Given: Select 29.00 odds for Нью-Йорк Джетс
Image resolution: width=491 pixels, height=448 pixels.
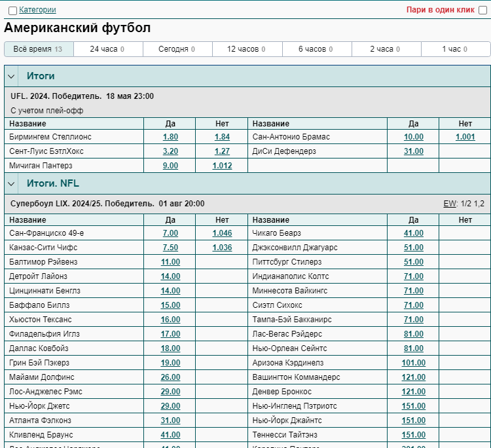Looking at the screenshot, I should tap(170, 406).
